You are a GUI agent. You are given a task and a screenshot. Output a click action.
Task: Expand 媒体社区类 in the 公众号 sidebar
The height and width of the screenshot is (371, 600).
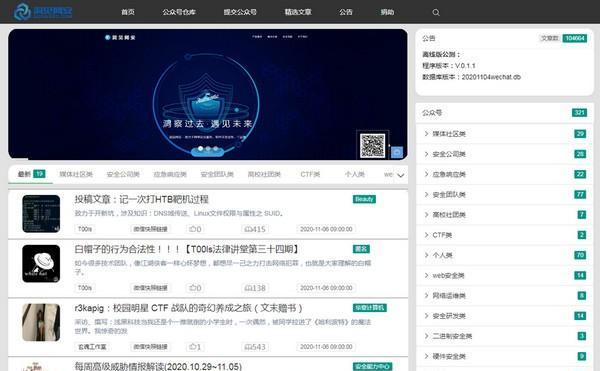(x=505, y=134)
